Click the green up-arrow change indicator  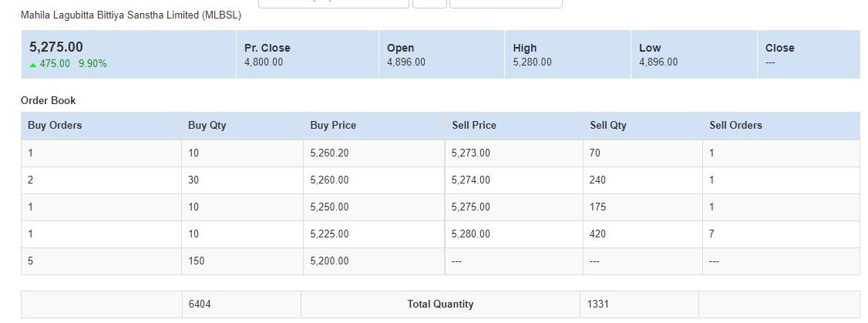33,65
